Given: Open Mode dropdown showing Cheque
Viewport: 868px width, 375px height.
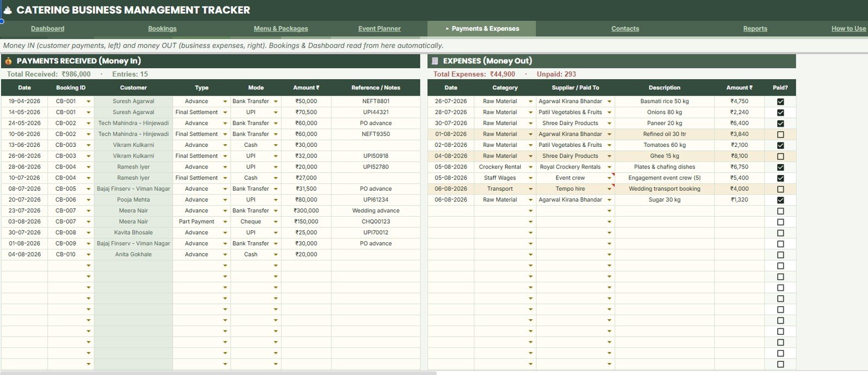Looking at the screenshot, I should click(x=276, y=222).
